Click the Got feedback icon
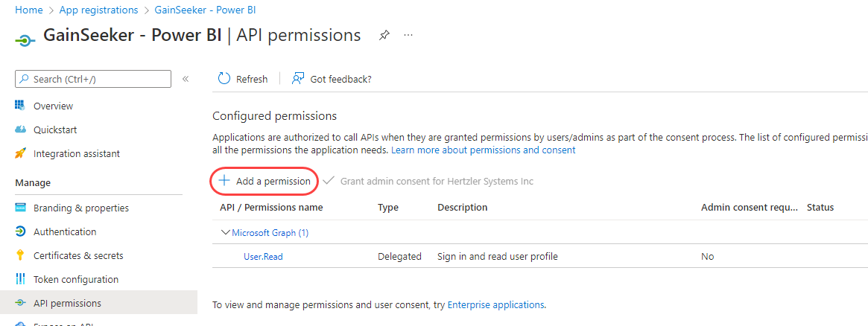 [x=298, y=79]
